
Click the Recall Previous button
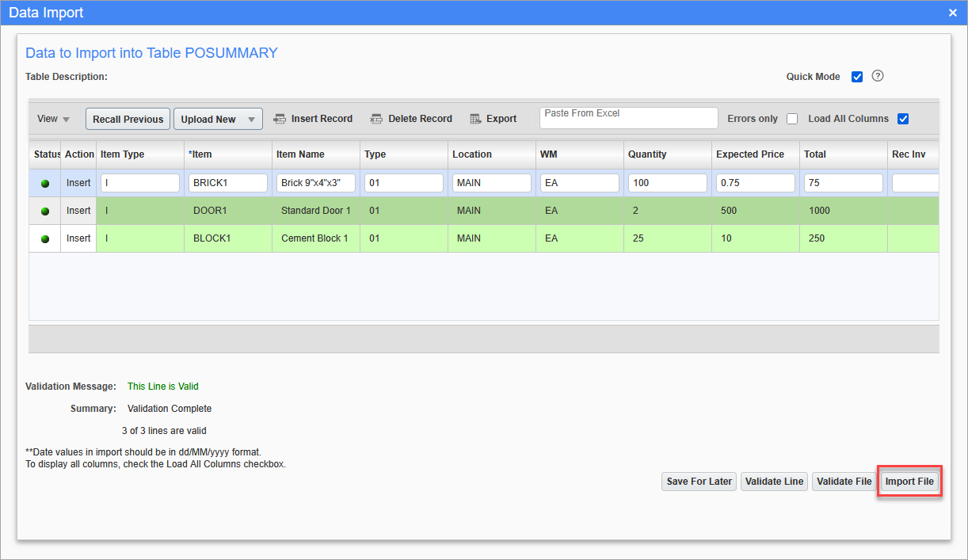pos(128,119)
